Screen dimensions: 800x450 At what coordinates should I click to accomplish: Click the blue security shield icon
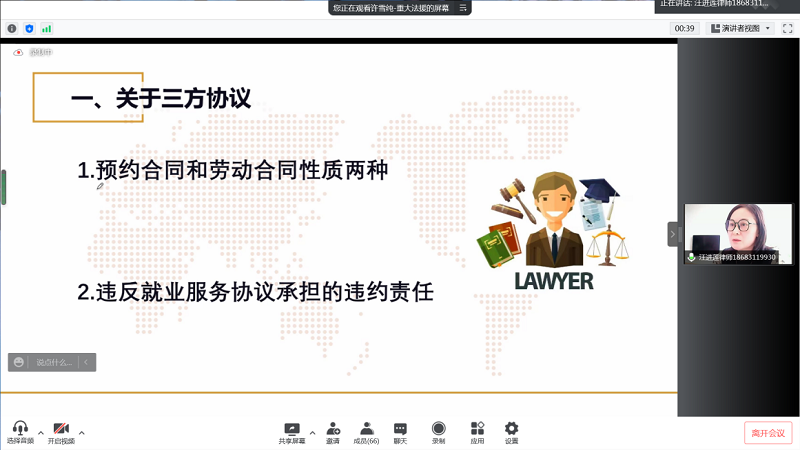[29, 29]
